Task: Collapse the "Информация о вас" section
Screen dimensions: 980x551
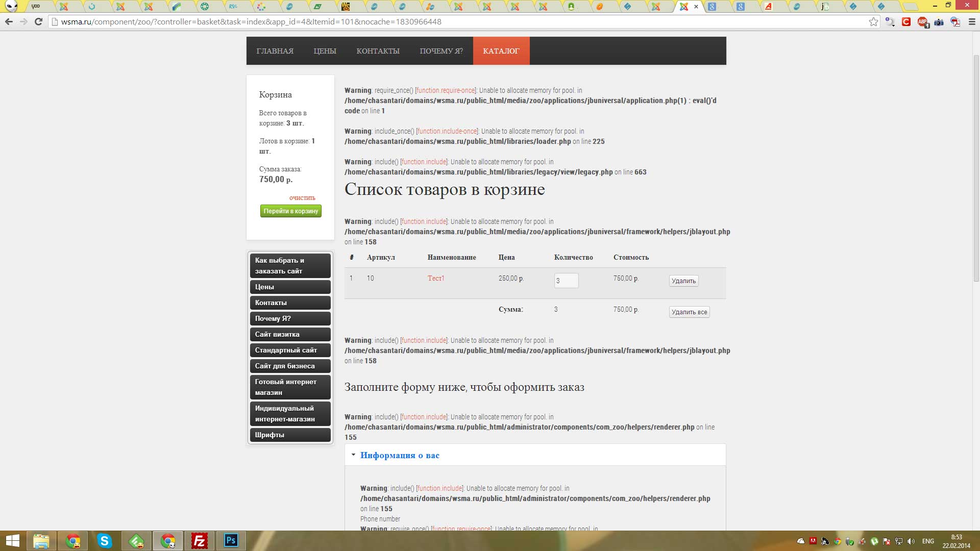Action: [x=400, y=455]
